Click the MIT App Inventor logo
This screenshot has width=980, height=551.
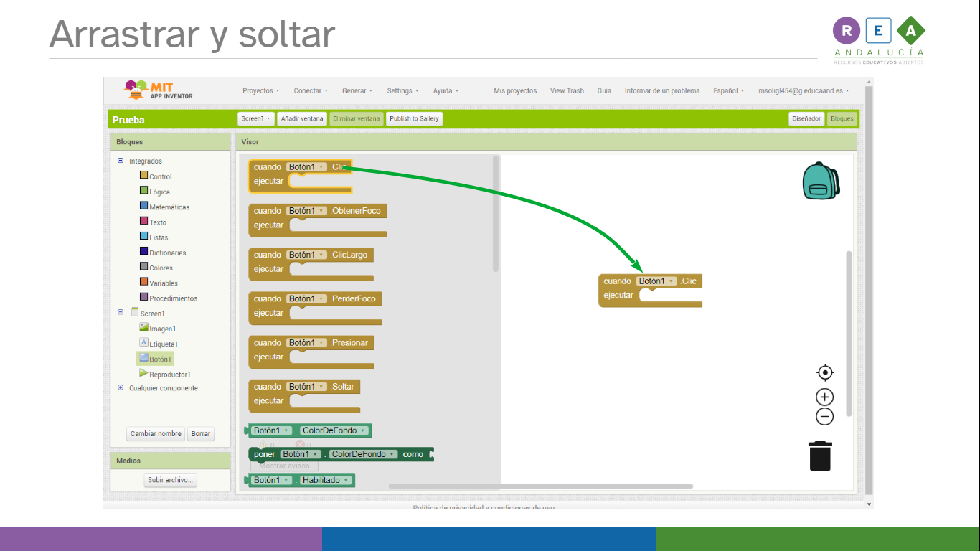tap(159, 90)
